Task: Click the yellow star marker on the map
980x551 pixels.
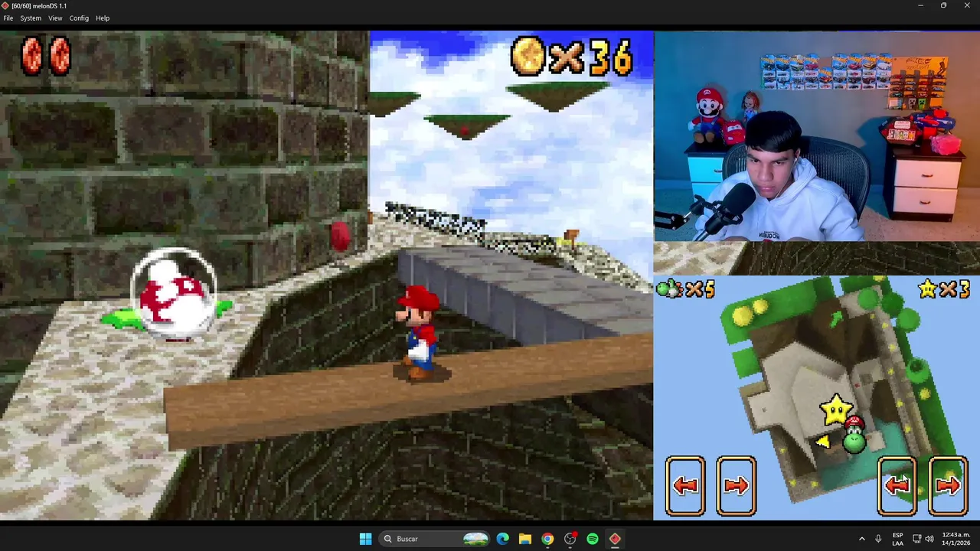Action: [x=835, y=409]
